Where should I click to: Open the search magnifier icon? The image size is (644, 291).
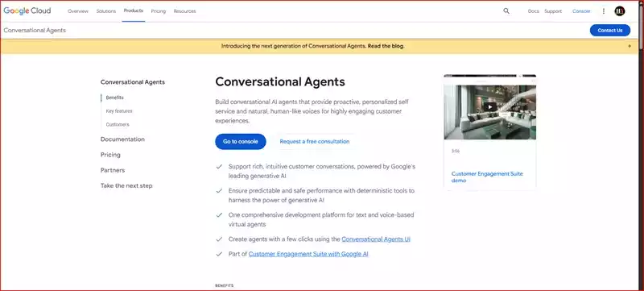pos(506,11)
